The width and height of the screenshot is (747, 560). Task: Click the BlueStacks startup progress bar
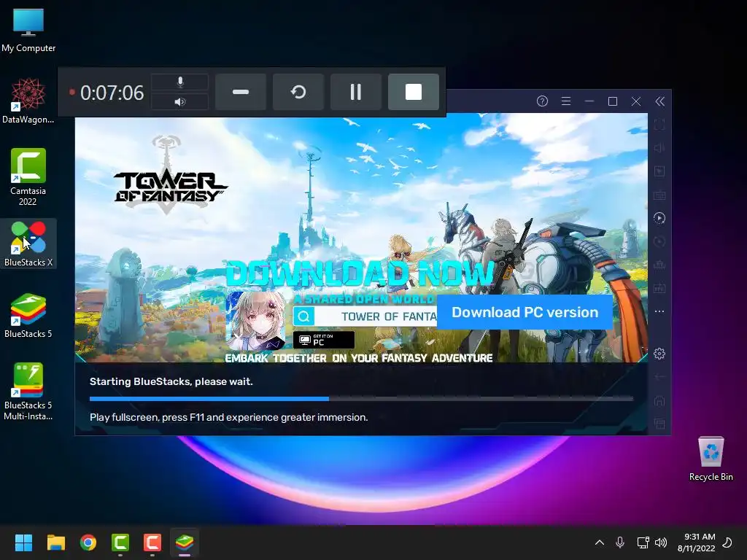tap(361, 399)
